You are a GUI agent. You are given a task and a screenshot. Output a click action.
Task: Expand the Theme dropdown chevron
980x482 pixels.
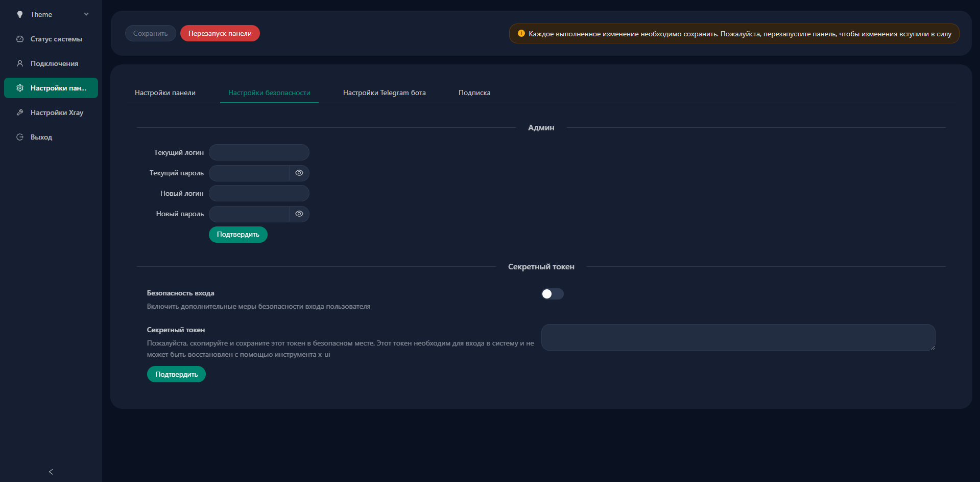coord(86,14)
